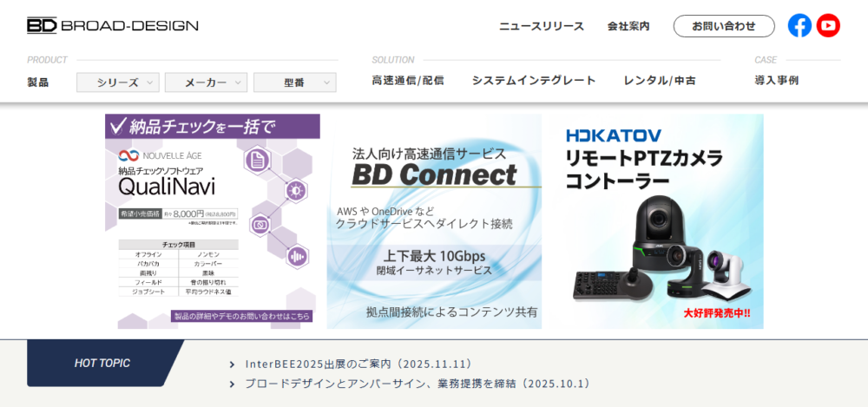Click 大好評発売中!! text
Image resolution: width=868 pixels, height=407 pixels.
click(717, 313)
